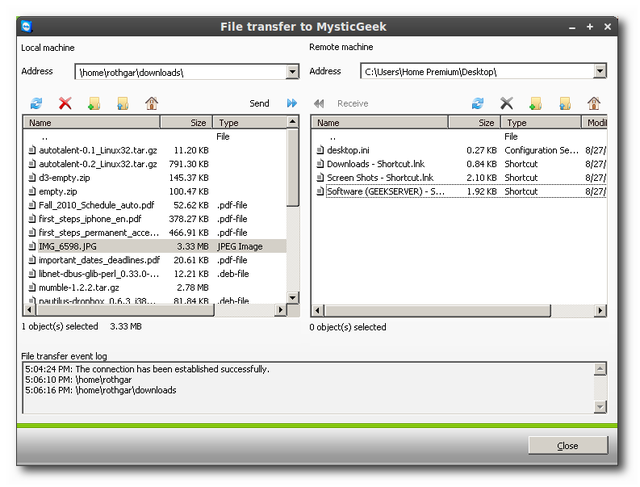Click the TeamViewer icon in title bar

click(27, 27)
